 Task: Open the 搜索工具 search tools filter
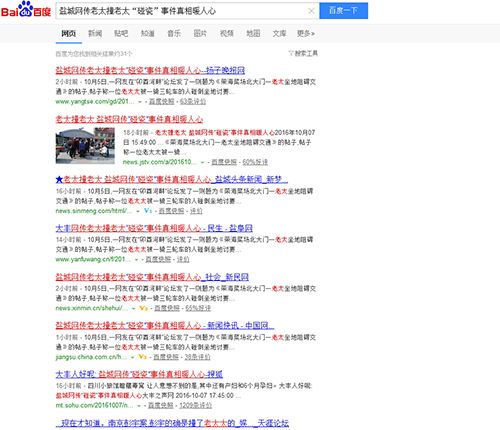pyautogui.click(x=303, y=53)
